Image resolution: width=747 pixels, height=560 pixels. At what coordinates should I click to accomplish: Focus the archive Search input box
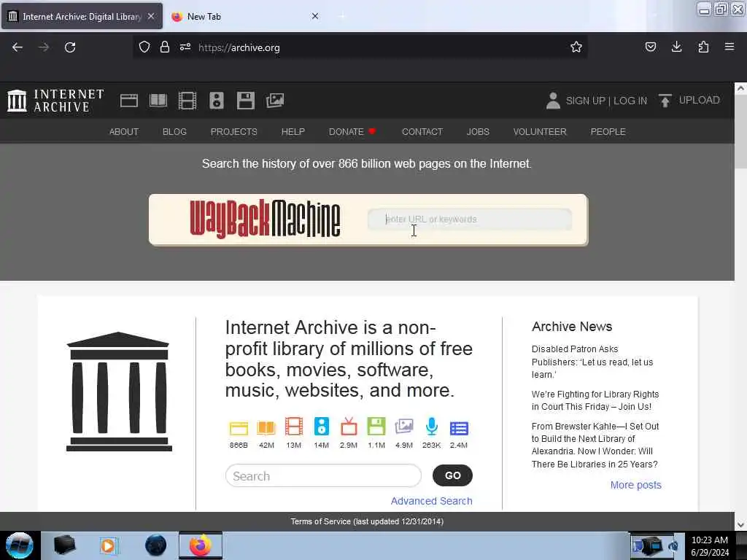[323, 475]
